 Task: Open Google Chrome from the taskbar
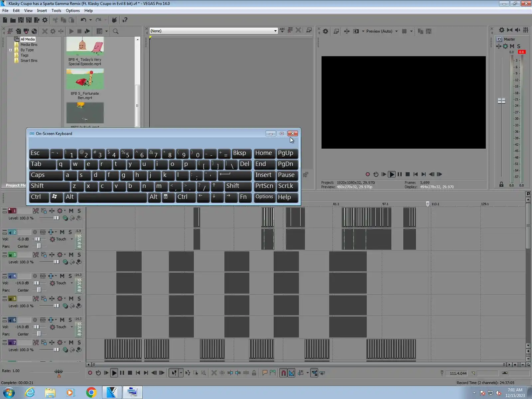(x=91, y=393)
